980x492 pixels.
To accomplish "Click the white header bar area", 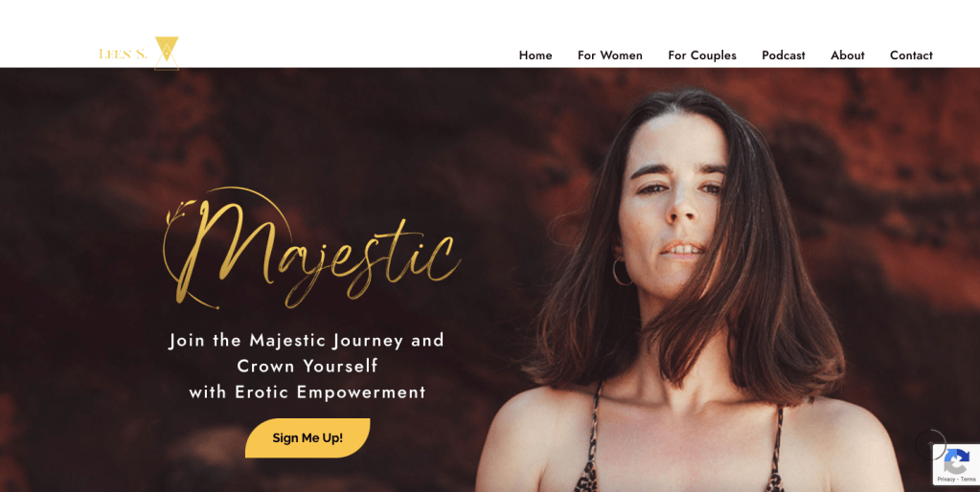I will click(490, 34).
